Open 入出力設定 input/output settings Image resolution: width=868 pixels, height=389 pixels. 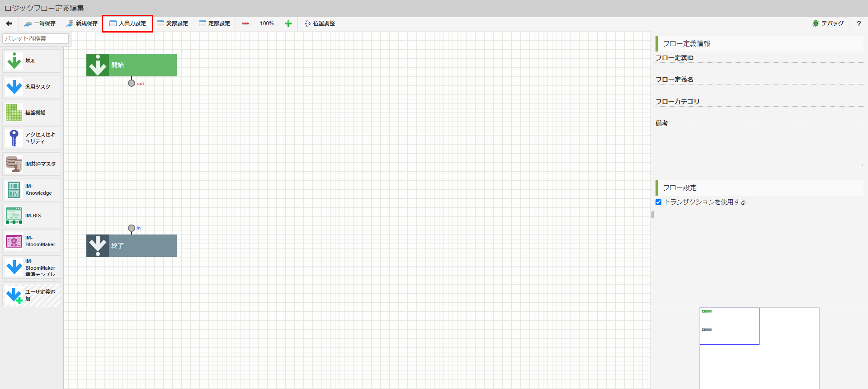point(127,23)
